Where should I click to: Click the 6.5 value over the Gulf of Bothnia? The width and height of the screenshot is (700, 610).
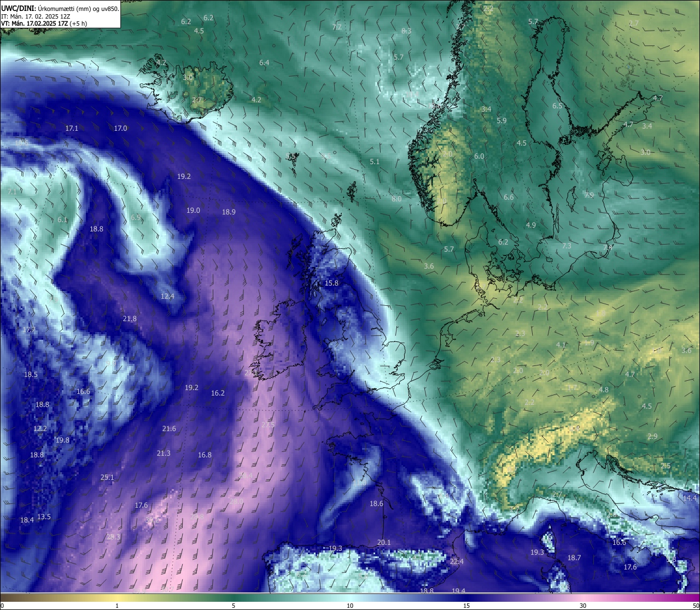tap(557, 106)
